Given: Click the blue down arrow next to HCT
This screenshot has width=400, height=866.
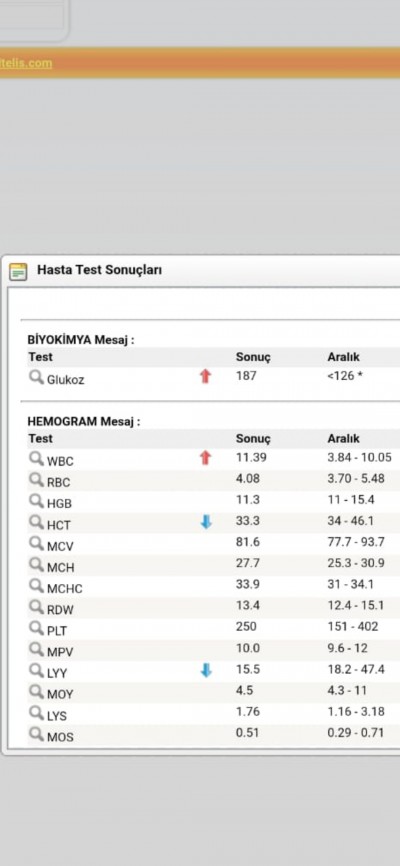Looking at the screenshot, I should tap(206, 522).
